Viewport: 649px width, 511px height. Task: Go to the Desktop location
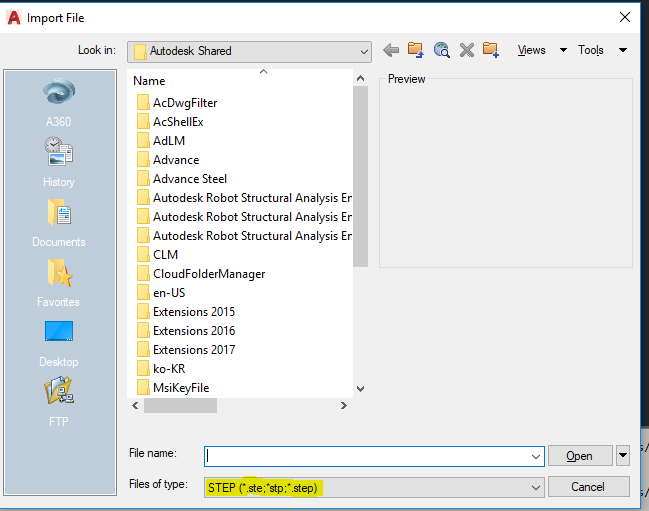[59, 343]
